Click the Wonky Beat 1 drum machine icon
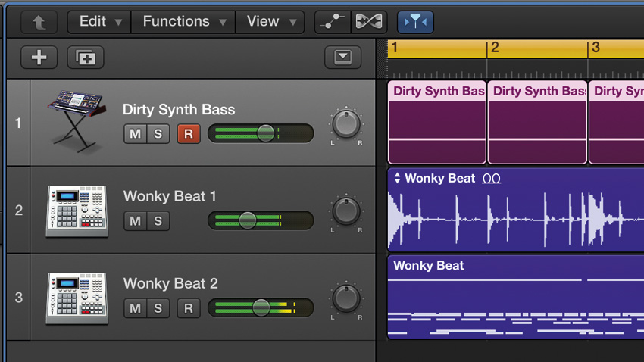This screenshot has height=362, width=644. tap(77, 211)
